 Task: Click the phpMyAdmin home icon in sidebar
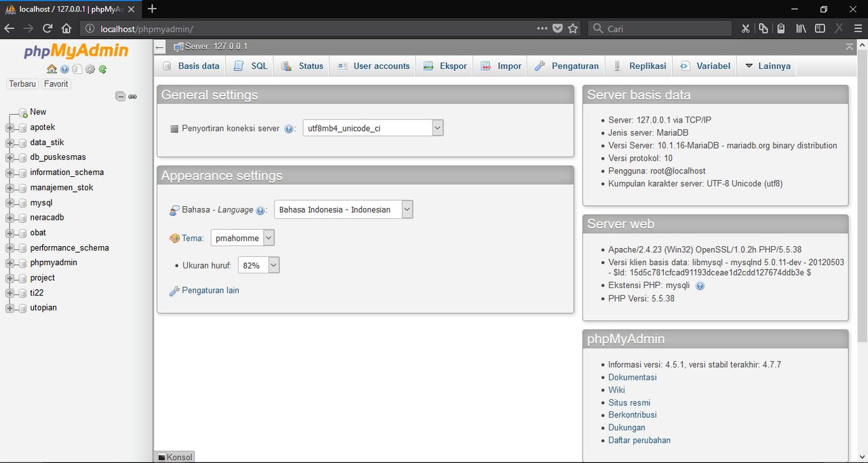coord(52,69)
